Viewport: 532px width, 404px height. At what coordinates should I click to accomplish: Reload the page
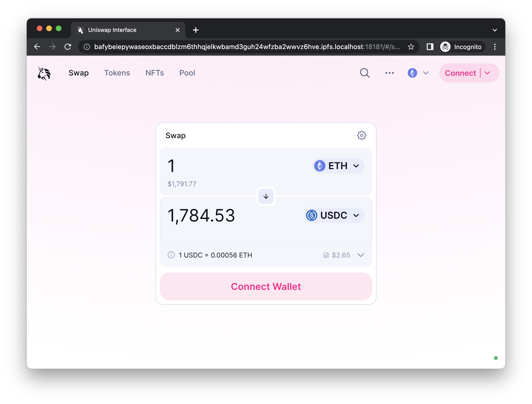(68, 47)
